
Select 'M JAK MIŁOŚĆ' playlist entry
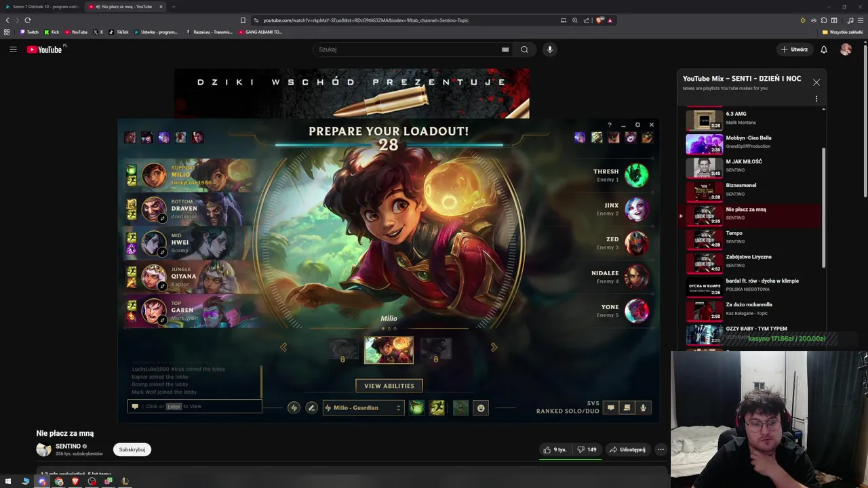(749, 167)
